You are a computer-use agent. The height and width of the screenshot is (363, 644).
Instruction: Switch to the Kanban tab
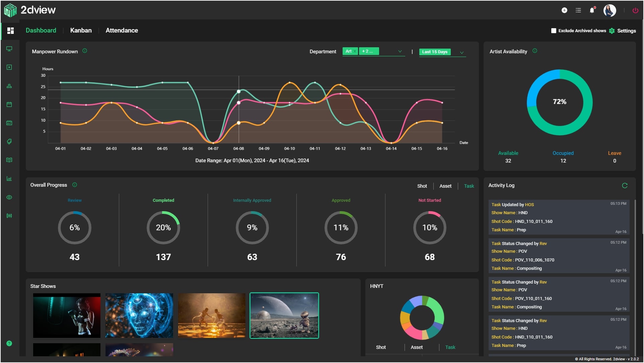point(81,30)
